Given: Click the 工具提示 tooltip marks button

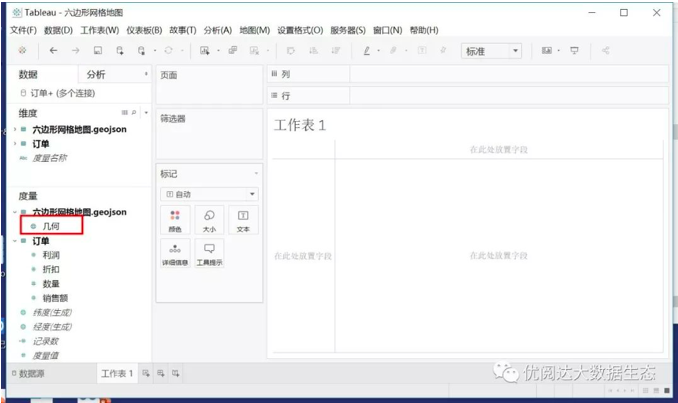Looking at the screenshot, I should (209, 253).
